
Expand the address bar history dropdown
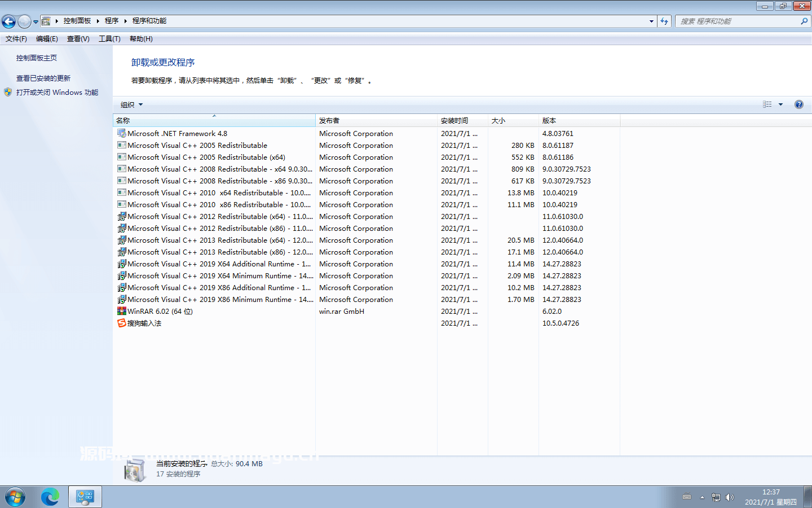[652, 20]
